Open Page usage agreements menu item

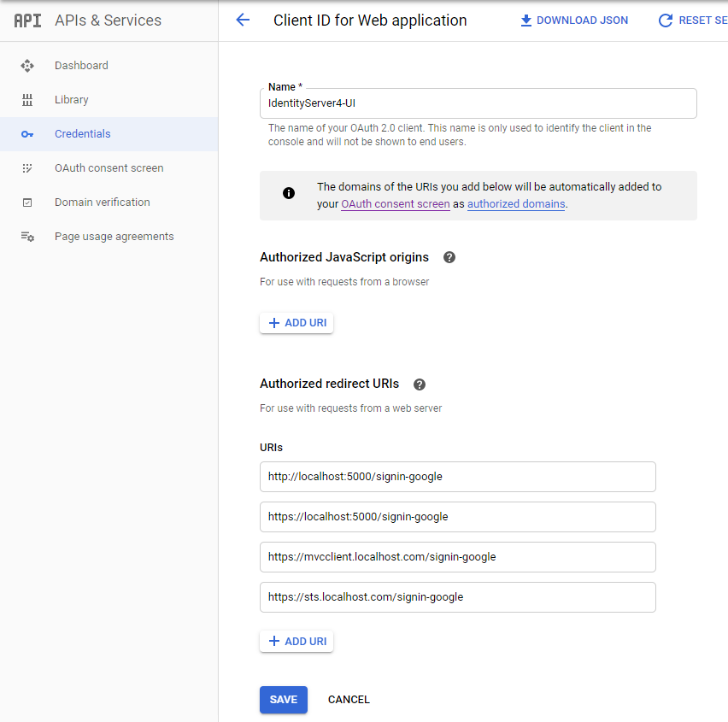click(x=109, y=237)
